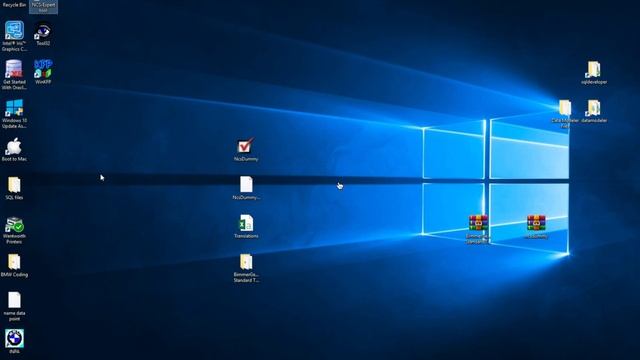640x360 pixels.
Task: Open the SQL files folder
Action: point(14,188)
